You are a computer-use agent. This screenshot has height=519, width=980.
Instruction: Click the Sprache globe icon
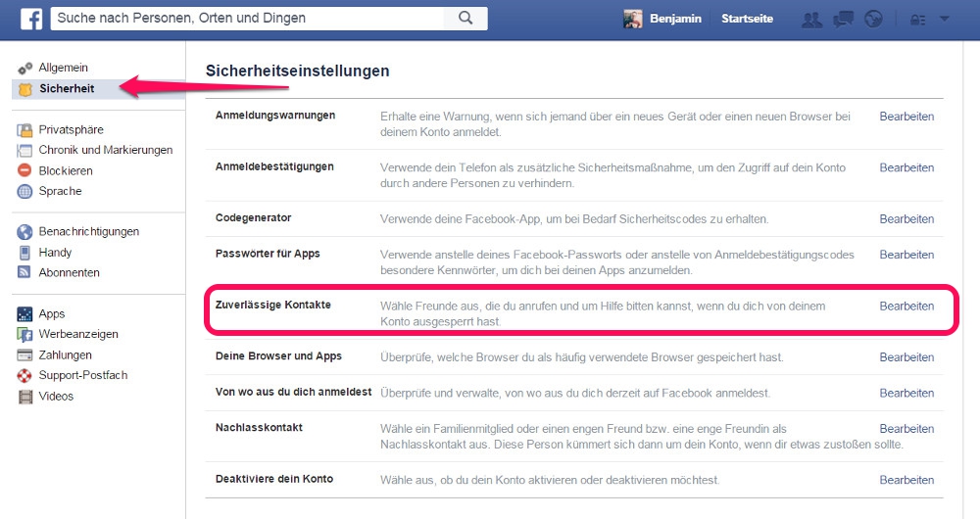pos(24,191)
